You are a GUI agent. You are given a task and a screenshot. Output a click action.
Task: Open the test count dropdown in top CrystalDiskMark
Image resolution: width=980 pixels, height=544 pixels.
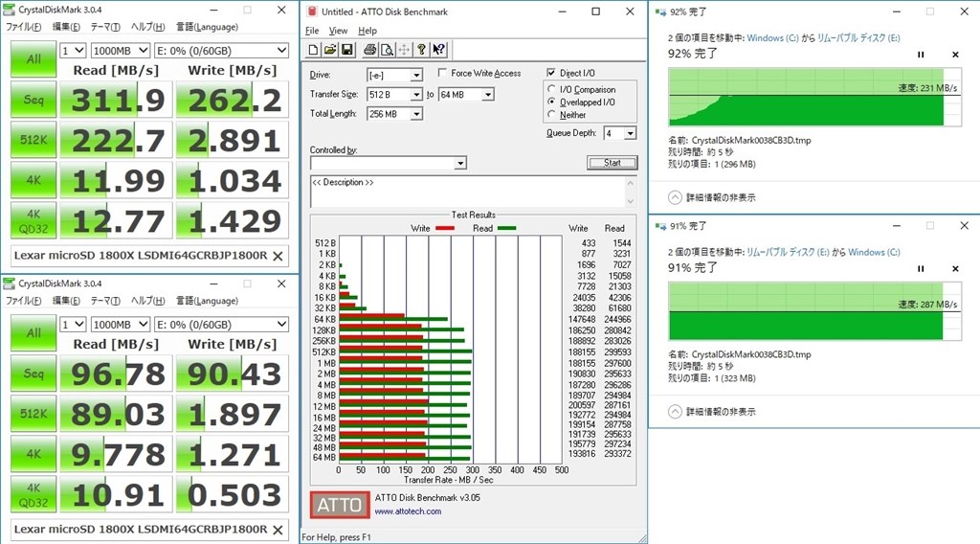(x=73, y=51)
